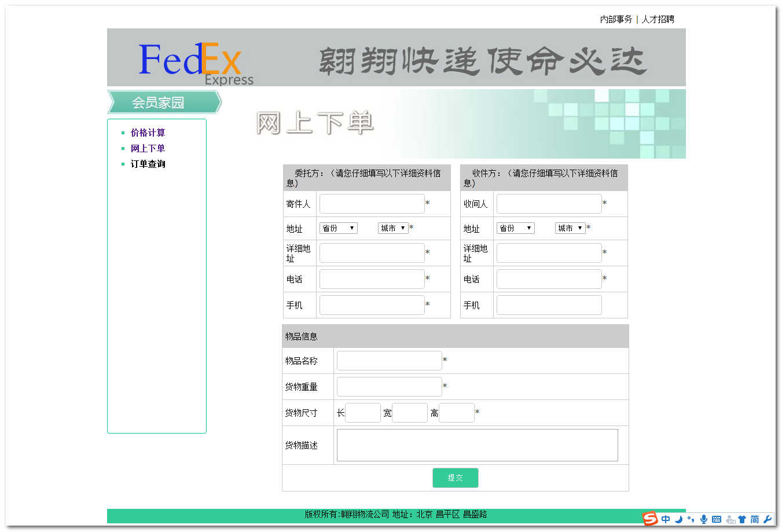
Task: Focus the 寄件人 name field
Action: click(x=372, y=204)
